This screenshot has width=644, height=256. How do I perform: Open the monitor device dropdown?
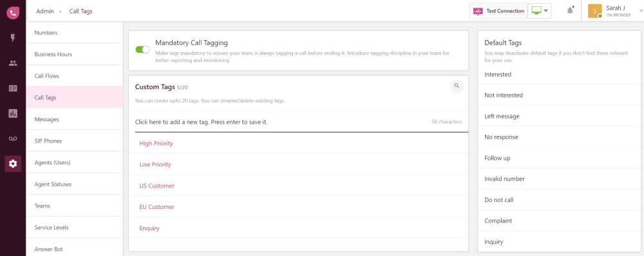coord(539,11)
